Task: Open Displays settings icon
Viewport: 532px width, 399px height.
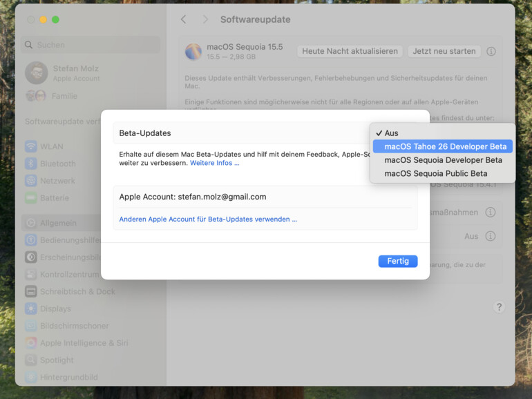Action: (31, 309)
